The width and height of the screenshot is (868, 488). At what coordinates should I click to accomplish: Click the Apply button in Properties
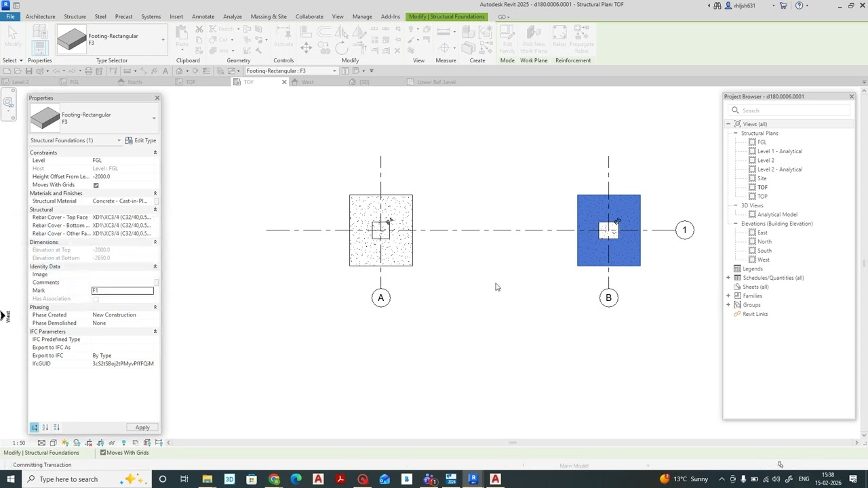pyautogui.click(x=142, y=428)
